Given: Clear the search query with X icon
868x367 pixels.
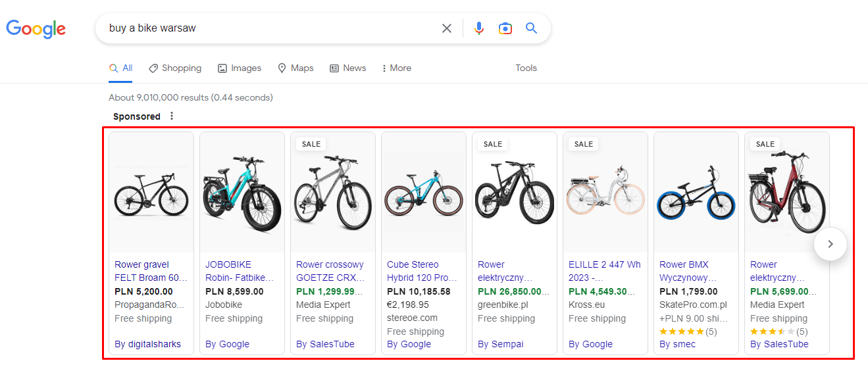Looking at the screenshot, I should (447, 28).
